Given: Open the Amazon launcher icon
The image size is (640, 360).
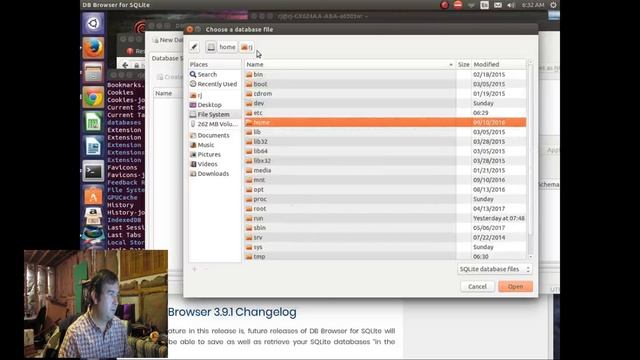Looking at the screenshot, I should click(x=93, y=216).
